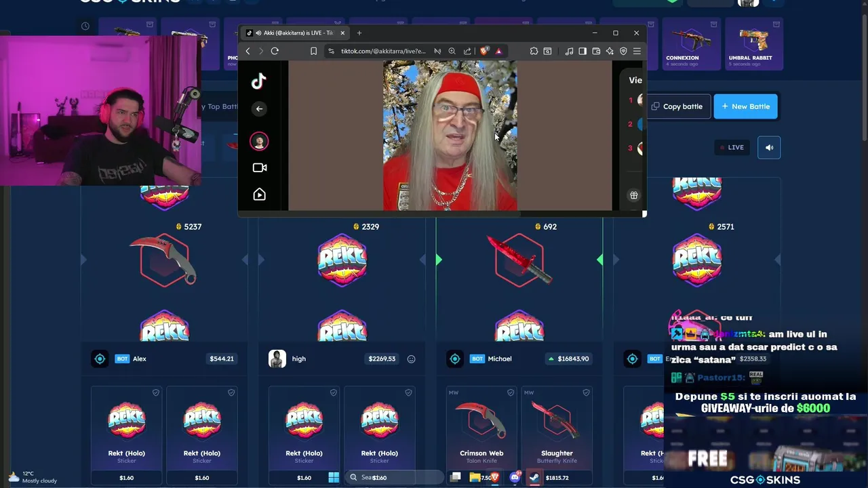
Task: Click the 692 coin roll value
Action: (550, 226)
